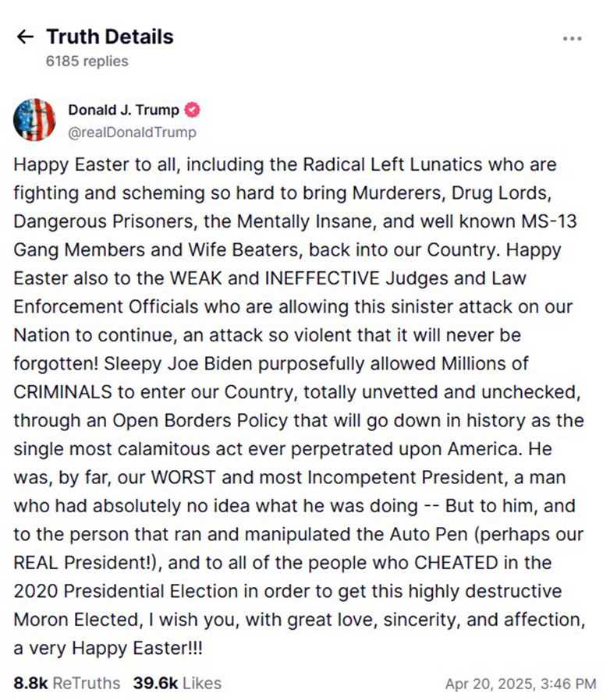The image size is (610, 700).
Task: Open Donald J. Trump's profile avatar
Action: [x=34, y=120]
